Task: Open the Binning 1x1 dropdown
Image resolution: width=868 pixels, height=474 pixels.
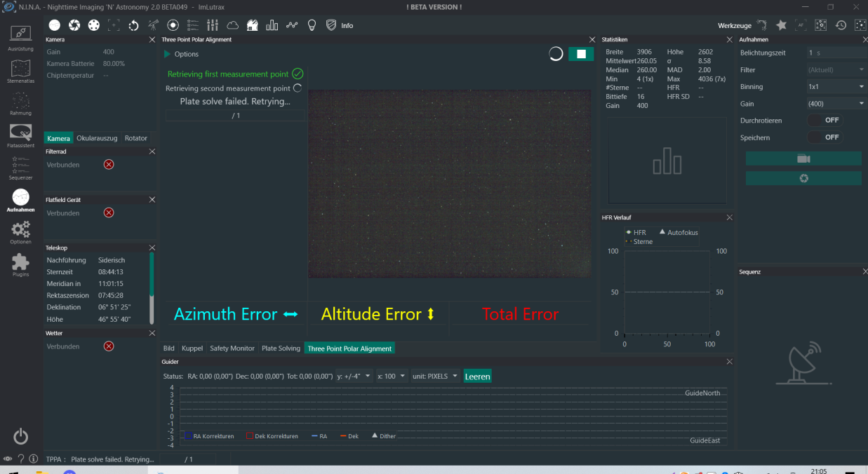Action: click(x=837, y=86)
